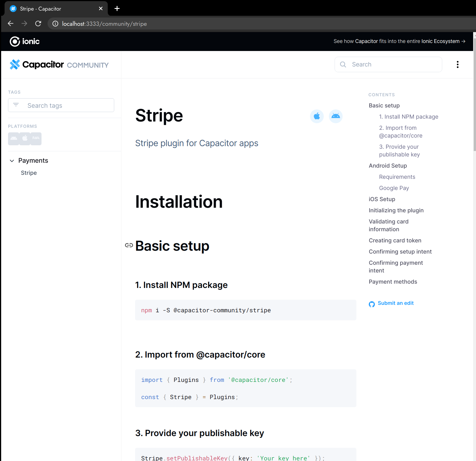Click the browser forward arrow
This screenshot has height=461, width=476.
click(x=24, y=23)
